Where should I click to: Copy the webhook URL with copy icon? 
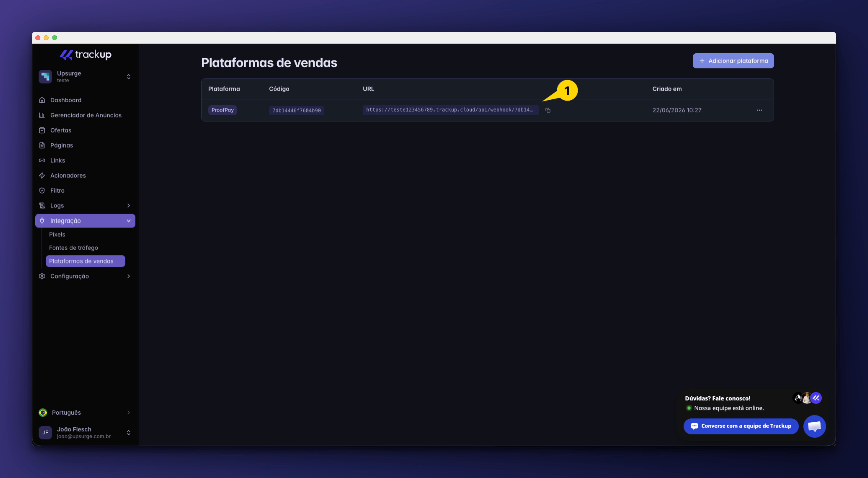(548, 110)
